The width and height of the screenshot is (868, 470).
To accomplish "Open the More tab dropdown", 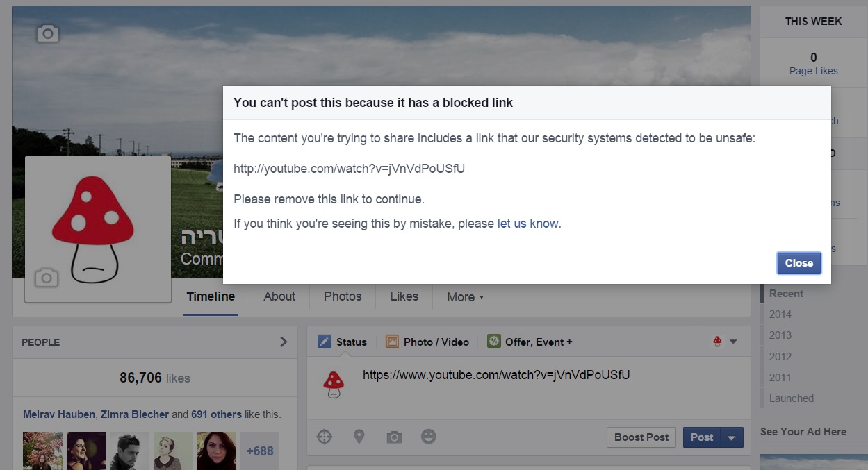I will point(465,297).
